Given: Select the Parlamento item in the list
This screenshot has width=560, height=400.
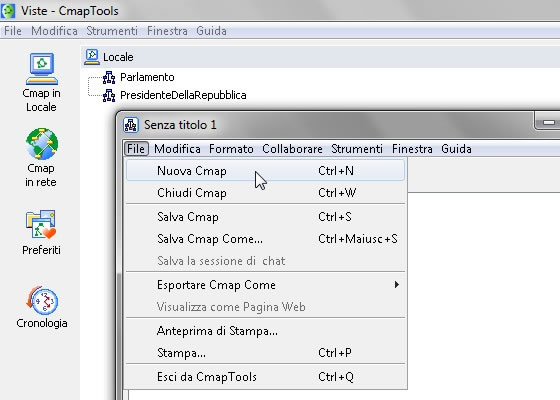Looking at the screenshot, I should (x=147, y=77).
